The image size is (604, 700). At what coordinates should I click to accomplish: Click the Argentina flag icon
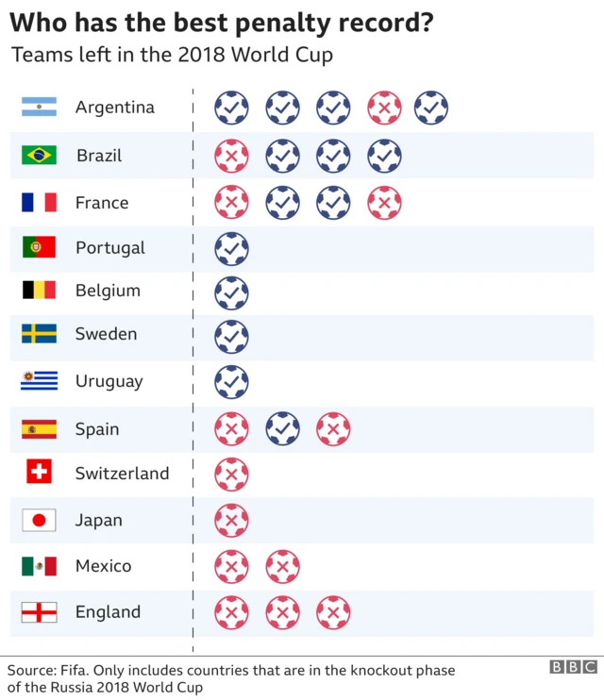(39, 108)
